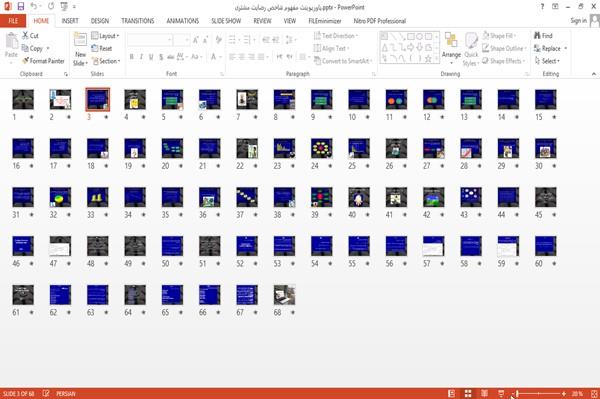Open the ANIMATIONS ribbon tab
600x399 pixels.
183,21
